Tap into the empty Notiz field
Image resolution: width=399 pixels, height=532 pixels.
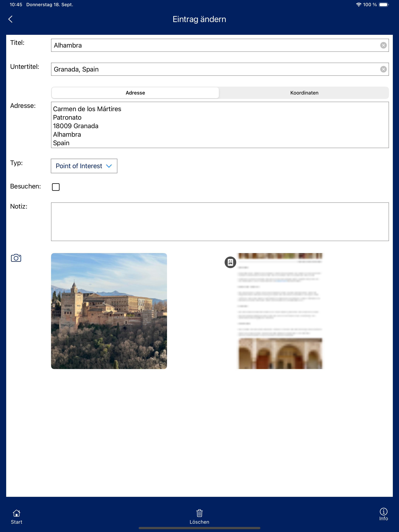(x=220, y=222)
